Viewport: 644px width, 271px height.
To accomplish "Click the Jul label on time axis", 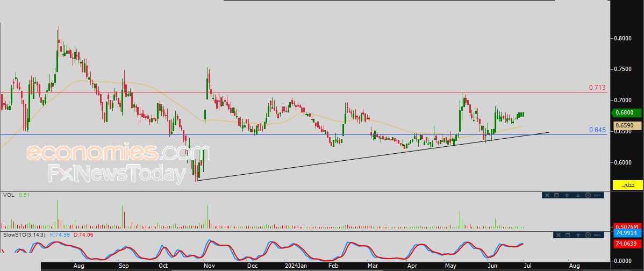I will click(x=528, y=266).
